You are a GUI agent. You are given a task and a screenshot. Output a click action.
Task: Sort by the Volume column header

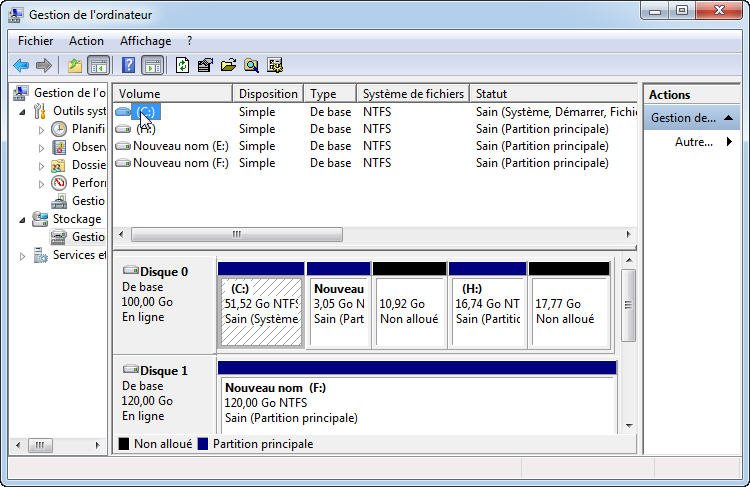(173, 94)
